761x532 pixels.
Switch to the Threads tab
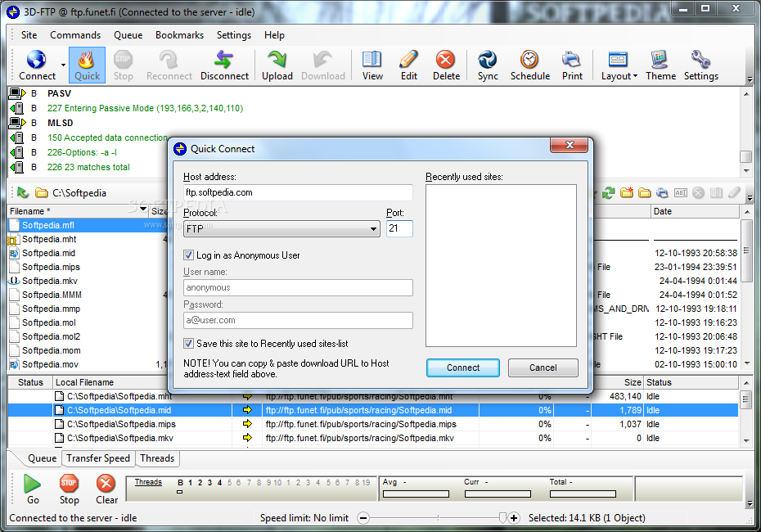click(157, 458)
